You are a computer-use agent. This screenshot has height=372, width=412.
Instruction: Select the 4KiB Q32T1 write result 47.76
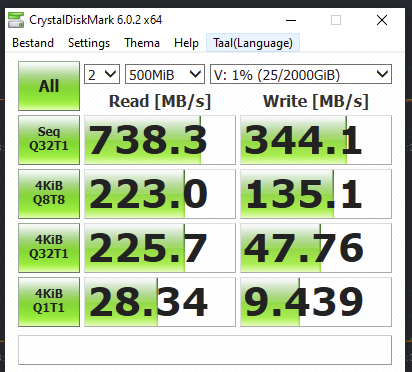(316, 248)
